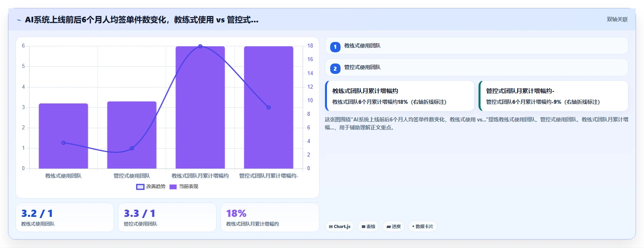Viewport: 644px width, 248px height.
Task: Click the 表格 tag
Action: click(x=368, y=226)
